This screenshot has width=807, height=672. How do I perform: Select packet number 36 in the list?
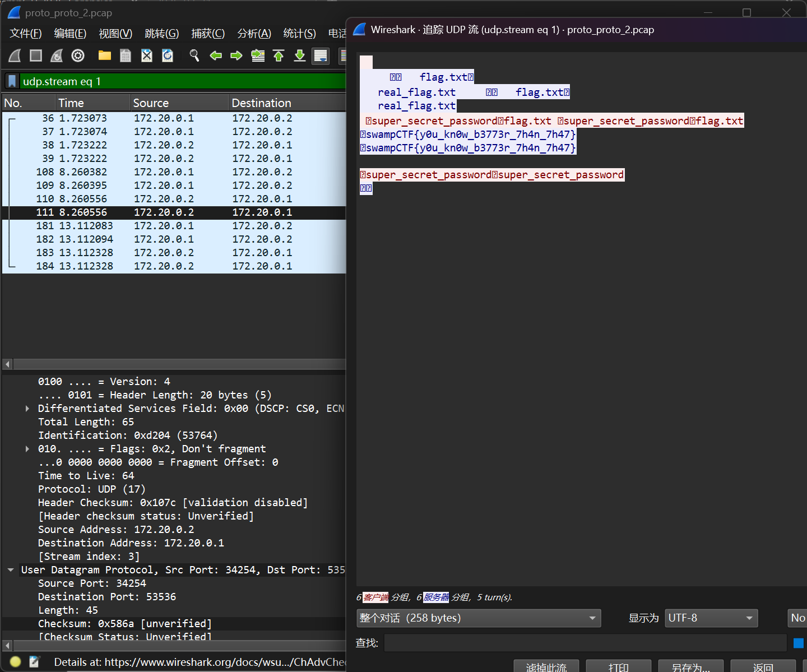pyautogui.click(x=174, y=118)
